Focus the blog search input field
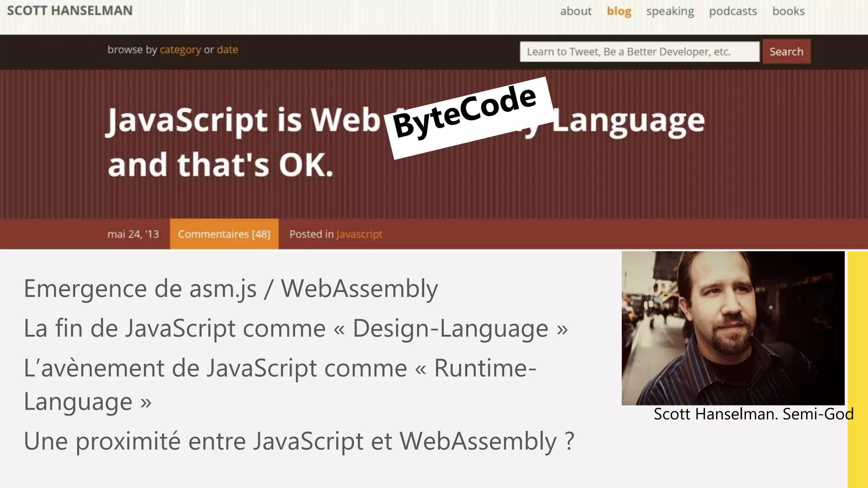868x488 pixels. point(640,52)
